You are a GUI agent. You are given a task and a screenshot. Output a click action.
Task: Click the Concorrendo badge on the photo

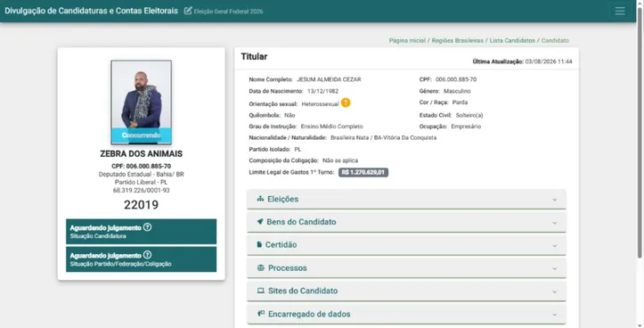[x=142, y=135]
